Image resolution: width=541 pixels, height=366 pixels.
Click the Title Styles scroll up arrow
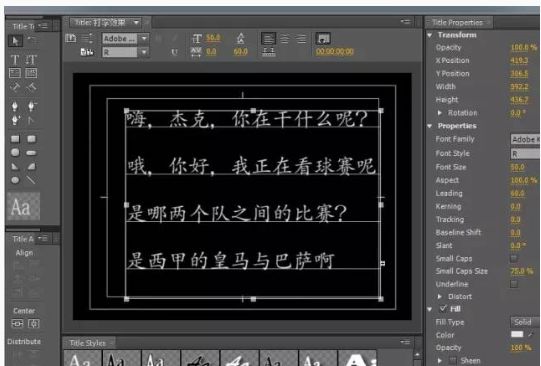click(417, 354)
